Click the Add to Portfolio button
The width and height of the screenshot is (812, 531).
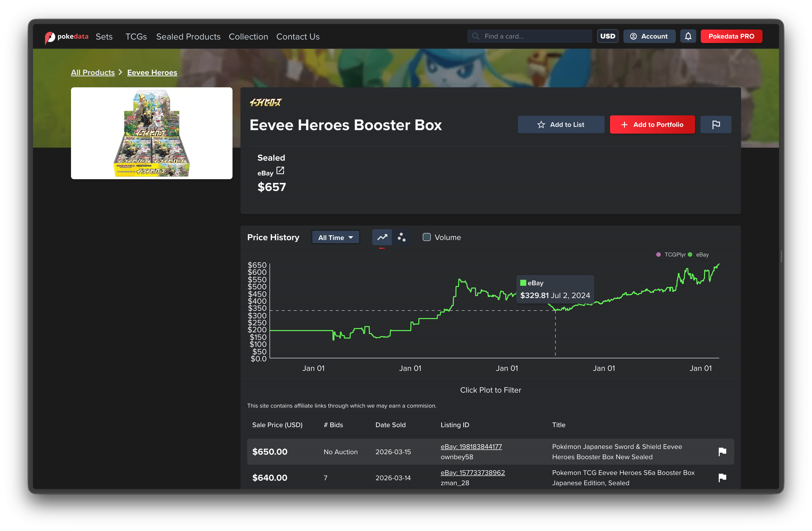(652, 125)
